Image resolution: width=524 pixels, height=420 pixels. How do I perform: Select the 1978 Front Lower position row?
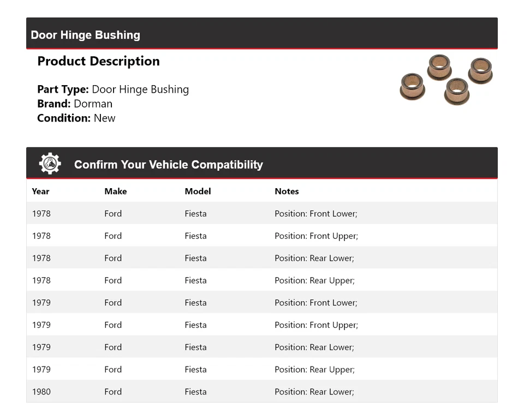[261, 213]
